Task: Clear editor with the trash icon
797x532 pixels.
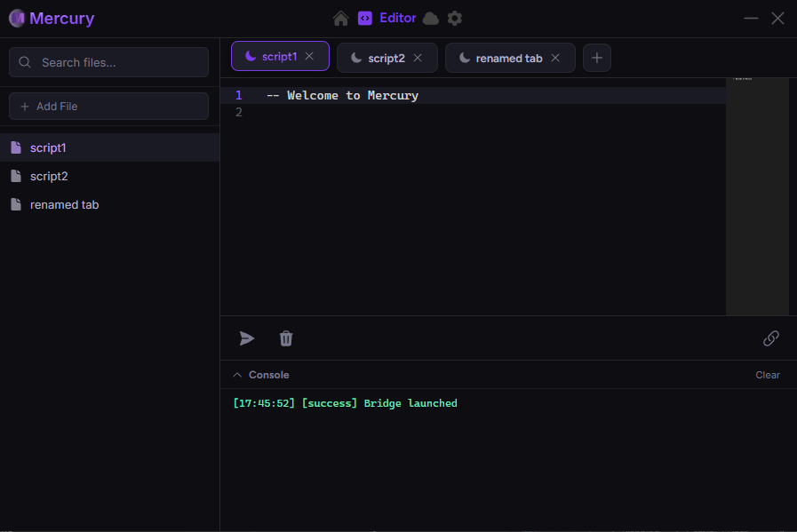Action: 286,338
